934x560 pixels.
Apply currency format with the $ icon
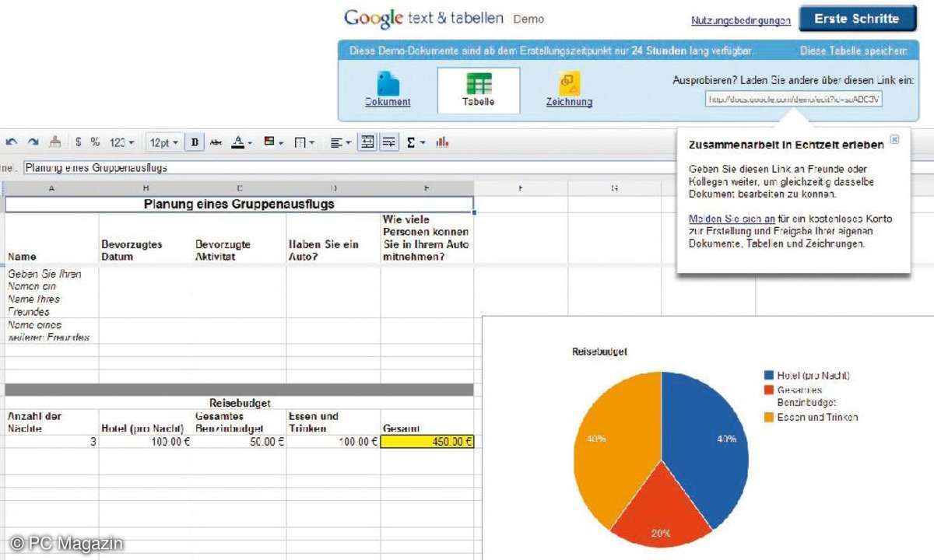[78, 142]
